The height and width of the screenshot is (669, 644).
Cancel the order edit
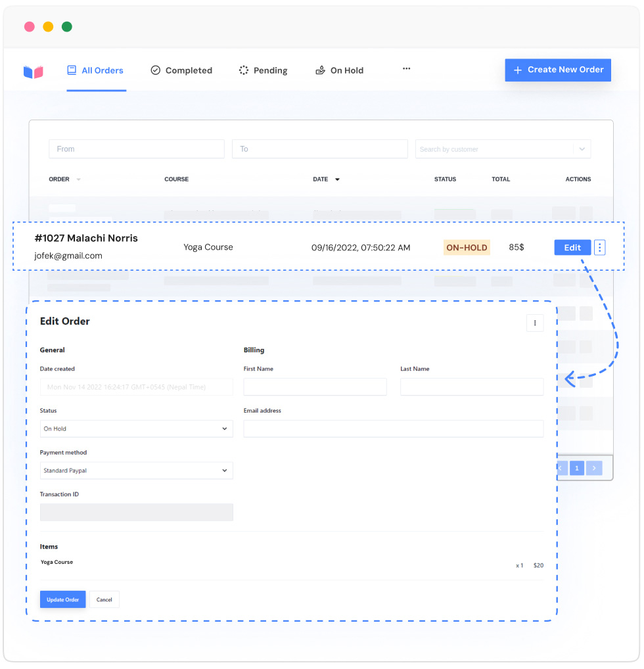click(x=104, y=599)
